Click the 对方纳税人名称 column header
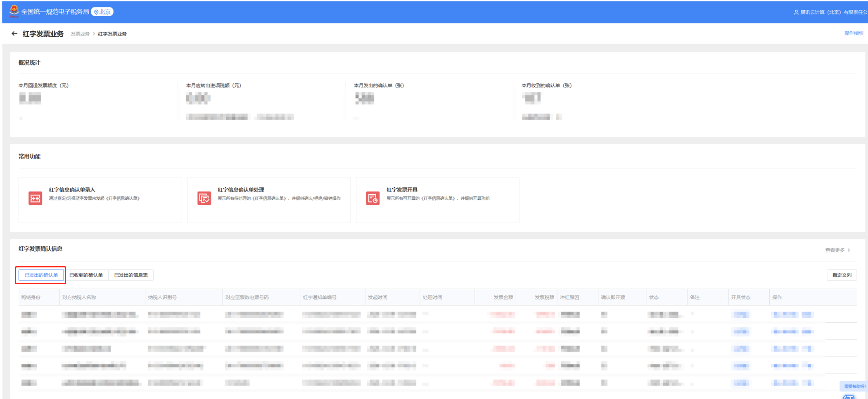 79,297
